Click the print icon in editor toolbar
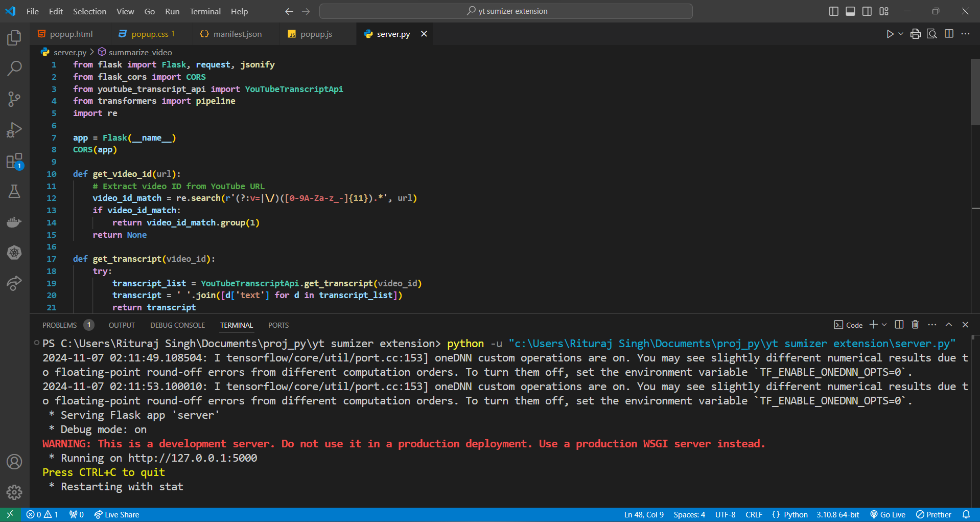This screenshot has width=980, height=522. pos(916,34)
